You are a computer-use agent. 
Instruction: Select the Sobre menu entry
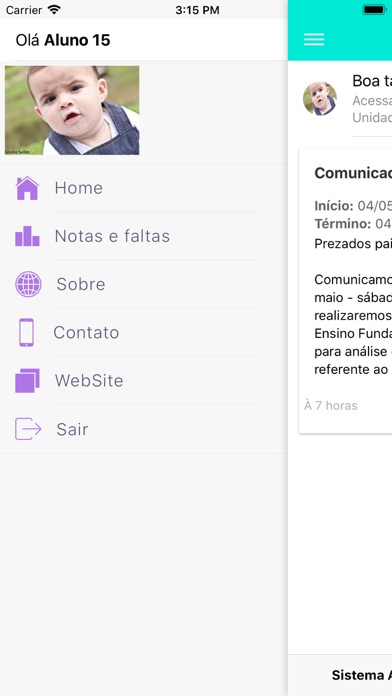pyautogui.click(x=144, y=284)
